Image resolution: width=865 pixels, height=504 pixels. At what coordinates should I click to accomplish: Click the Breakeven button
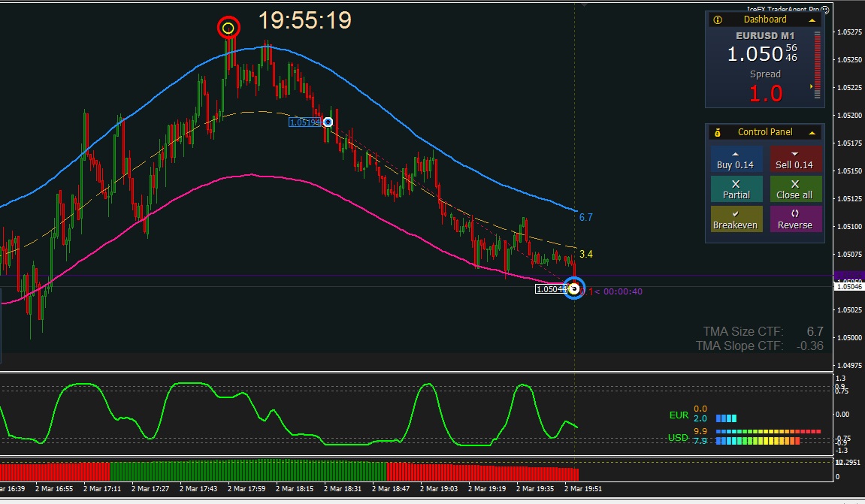click(x=736, y=219)
